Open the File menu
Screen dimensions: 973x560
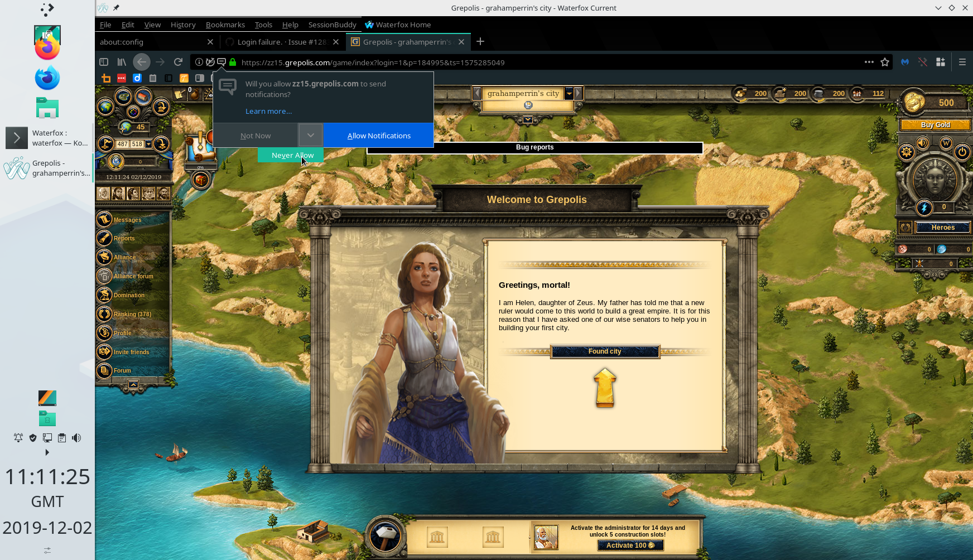point(105,25)
